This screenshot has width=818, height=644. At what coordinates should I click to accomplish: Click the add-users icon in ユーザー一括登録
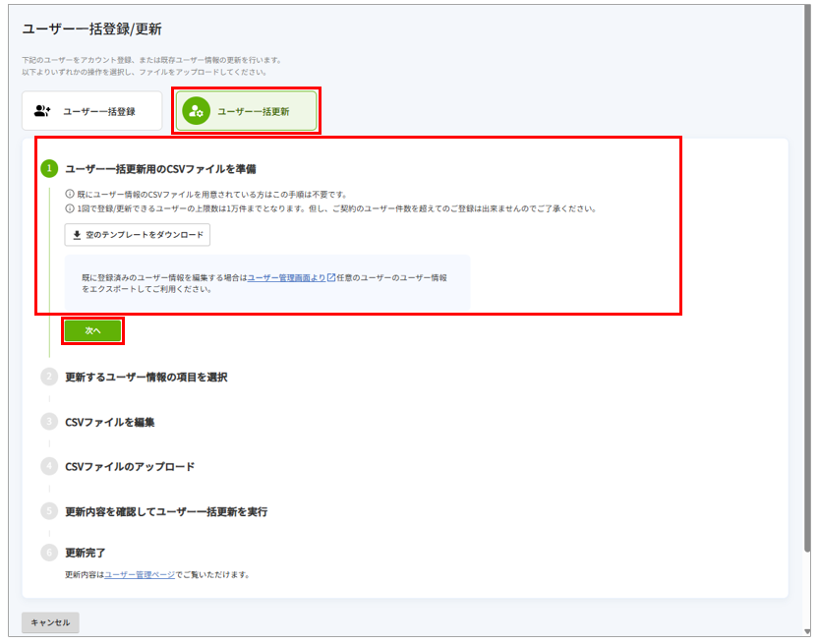click(42, 111)
